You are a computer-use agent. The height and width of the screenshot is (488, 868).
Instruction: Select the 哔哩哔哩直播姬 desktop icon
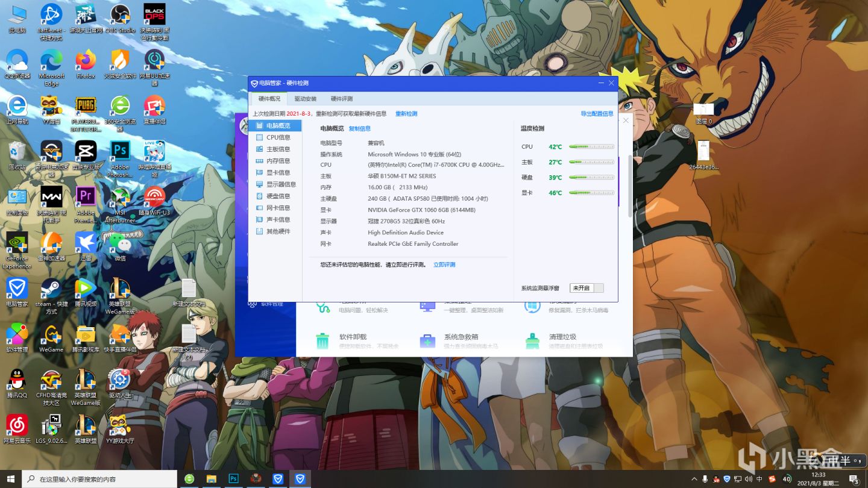pyautogui.click(x=154, y=160)
